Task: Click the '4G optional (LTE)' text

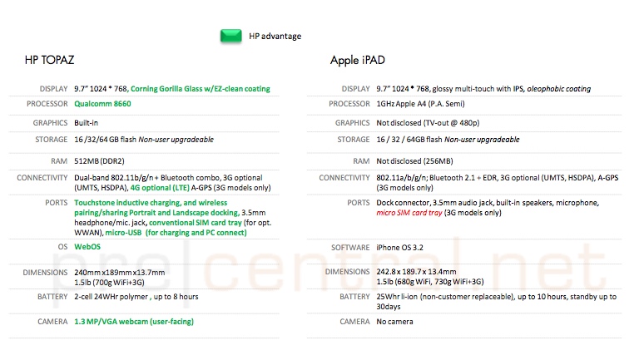Action: click(160, 188)
